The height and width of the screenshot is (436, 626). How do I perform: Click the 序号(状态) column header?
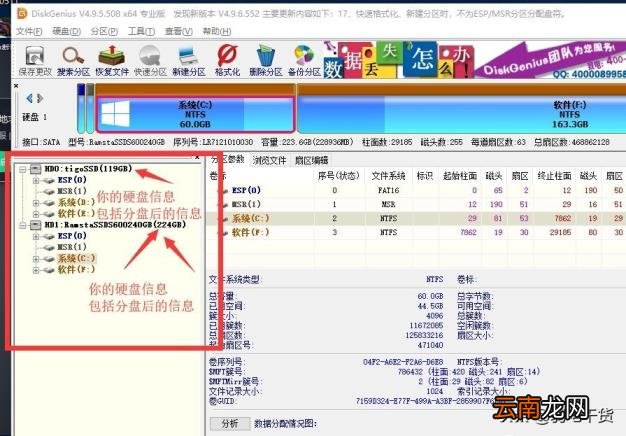(x=339, y=176)
